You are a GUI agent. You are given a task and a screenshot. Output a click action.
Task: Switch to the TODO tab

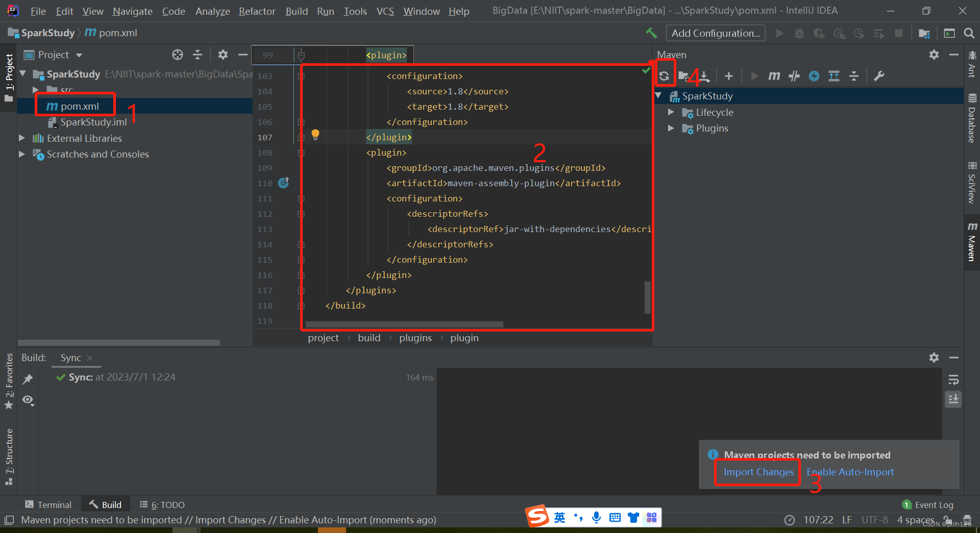point(162,504)
